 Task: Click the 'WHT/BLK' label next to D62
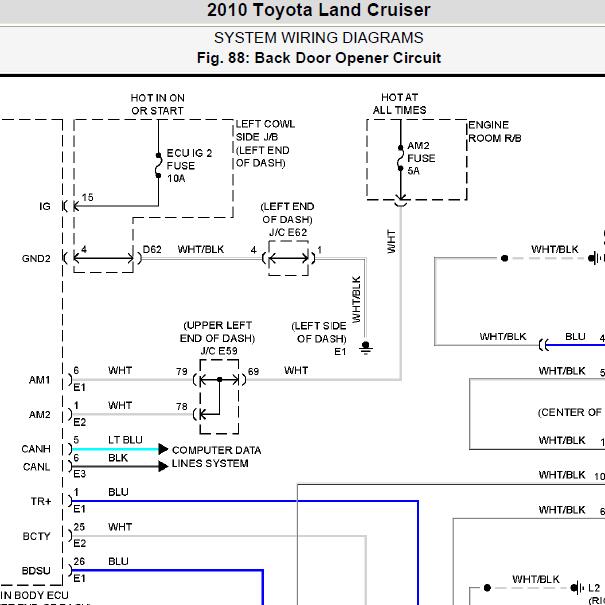coord(201,249)
